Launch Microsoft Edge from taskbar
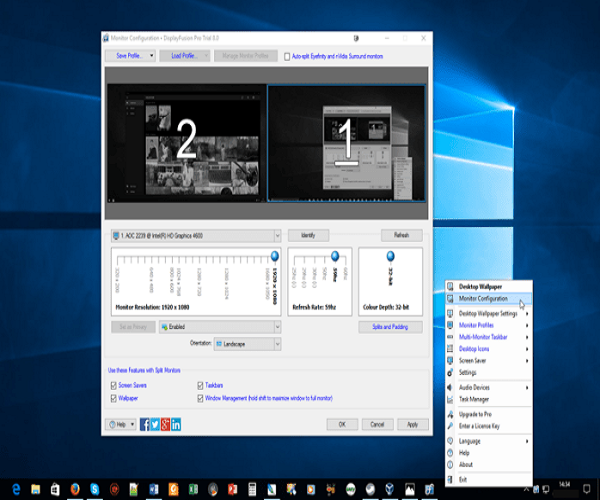This screenshot has width=600, height=500. tap(16, 489)
